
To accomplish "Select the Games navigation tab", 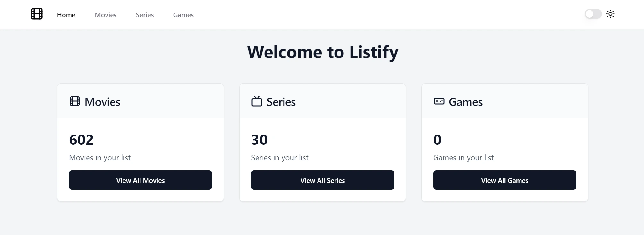I will click(x=183, y=15).
